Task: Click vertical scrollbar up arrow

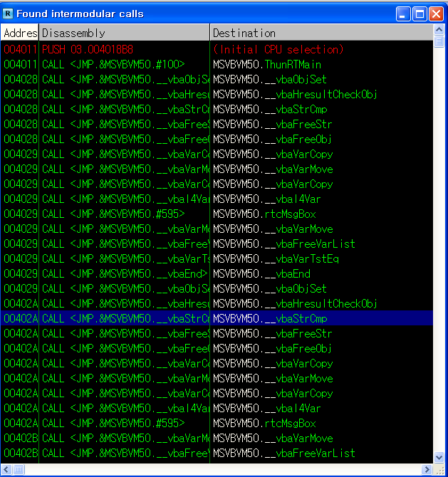Action: click(439, 29)
